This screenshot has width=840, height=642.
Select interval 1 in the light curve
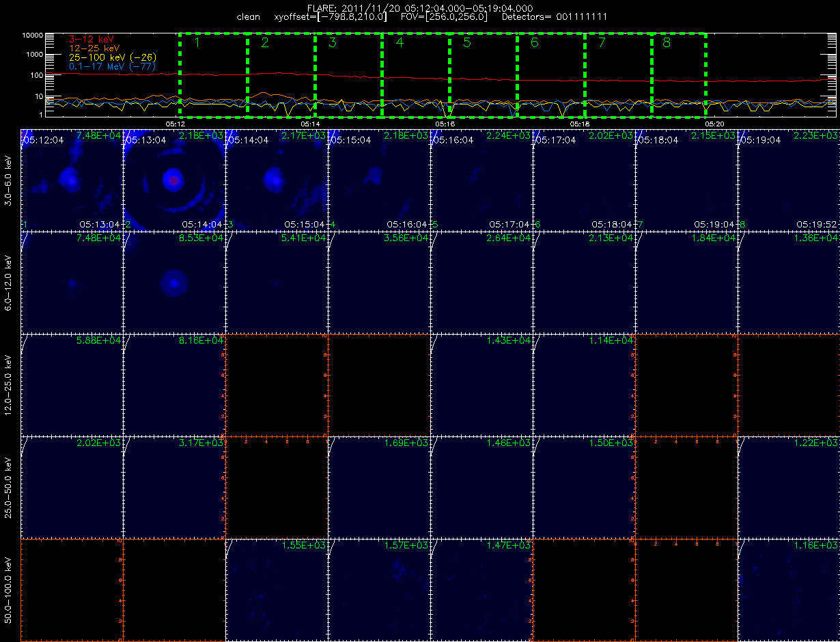click(x=213, y=74)
